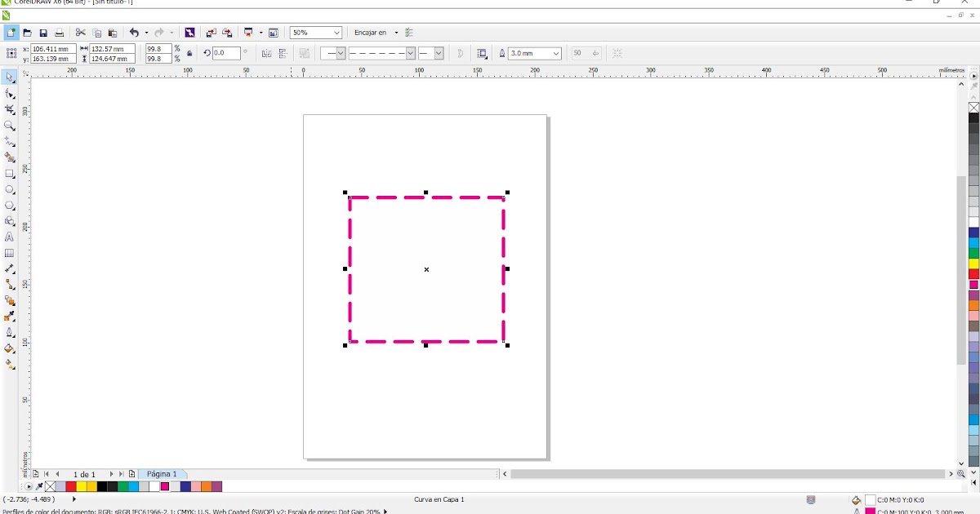
Task: Pick the magenta swatch from the color palette
Action: click(x=164, y=486)
